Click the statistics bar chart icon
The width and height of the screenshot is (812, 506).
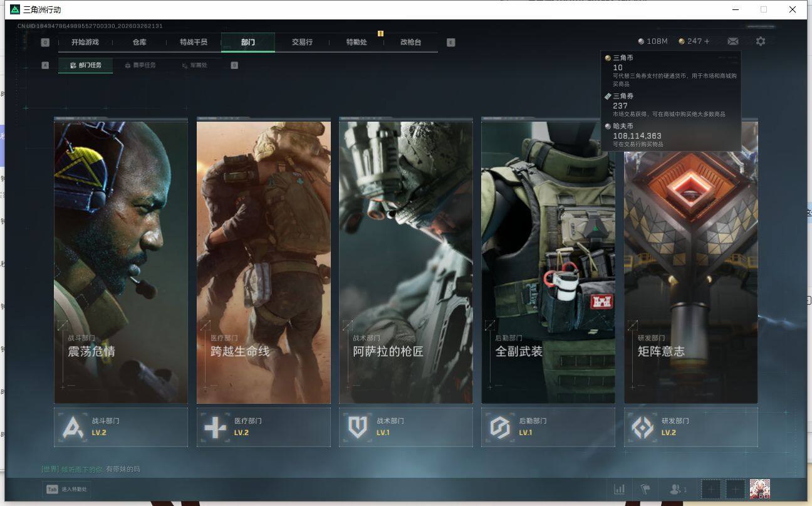(x=619, y=489)
